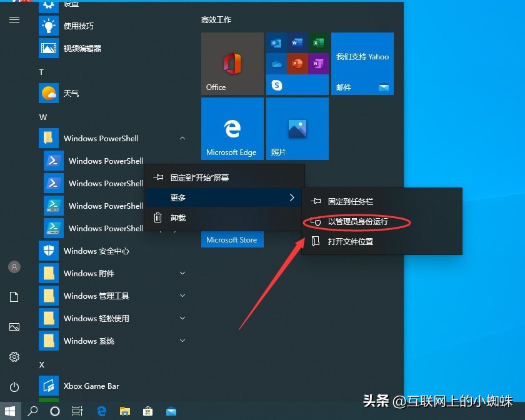Image resolution: width=525 pixels, height=420 pixels.
Task: Open PowerPoint from the tile group
Action: coord(297,64)
